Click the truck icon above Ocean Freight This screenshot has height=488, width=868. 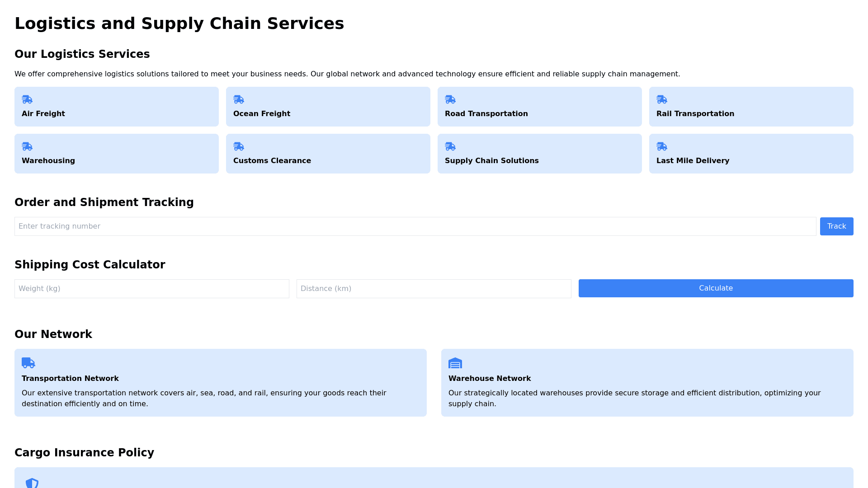[x=239, y=99]
